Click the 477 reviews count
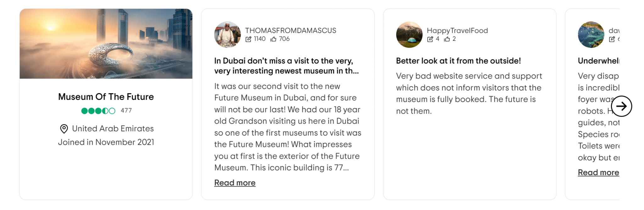Screen dimensions: 644x210 pos(126,111)
